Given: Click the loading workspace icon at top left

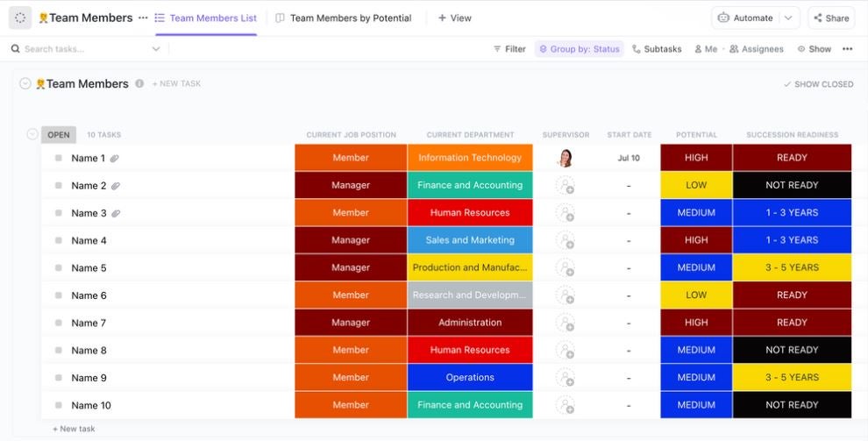Looking at the screenshot, I should coord(20,18).
